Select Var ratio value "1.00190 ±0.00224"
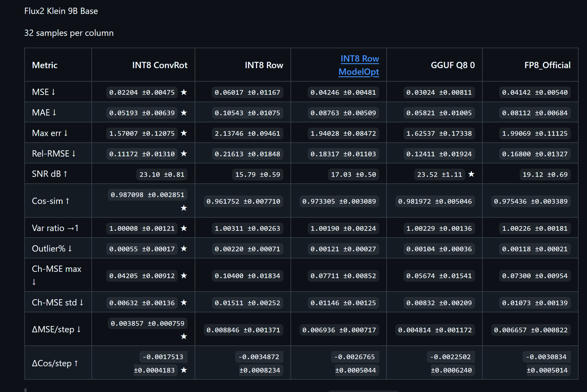Viewport: 587px width, 392px height. coord(343,229)
